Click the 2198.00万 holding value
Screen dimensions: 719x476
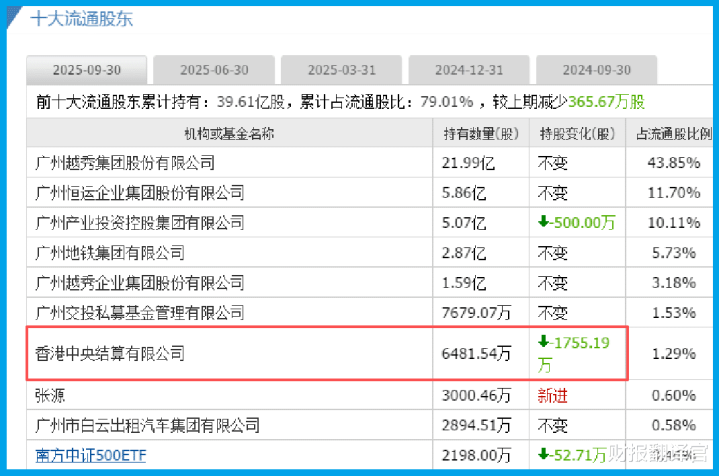pyautogui.click(x=476, y=455)
